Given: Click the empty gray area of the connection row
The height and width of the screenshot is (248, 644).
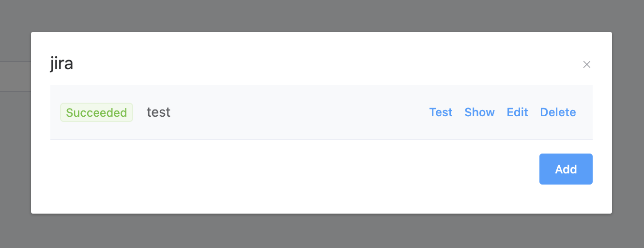Looking at the screenshot, I should pos(300,112).
